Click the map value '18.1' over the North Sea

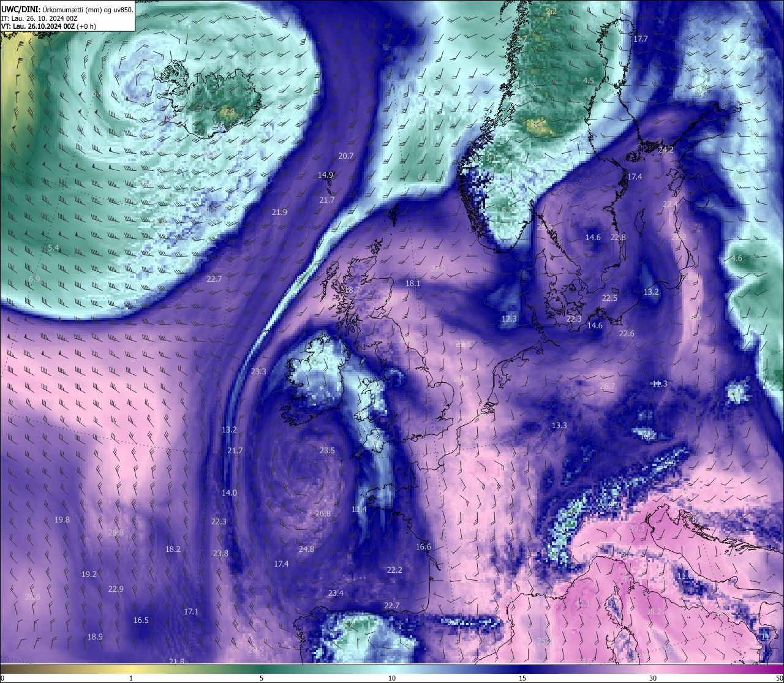tap(413, 284)
